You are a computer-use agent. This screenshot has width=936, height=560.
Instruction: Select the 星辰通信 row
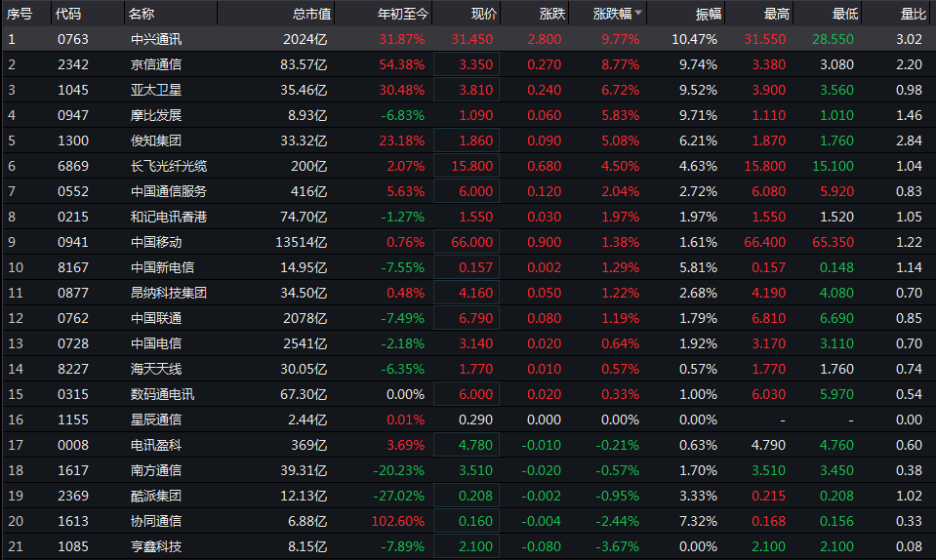[156, 420]
